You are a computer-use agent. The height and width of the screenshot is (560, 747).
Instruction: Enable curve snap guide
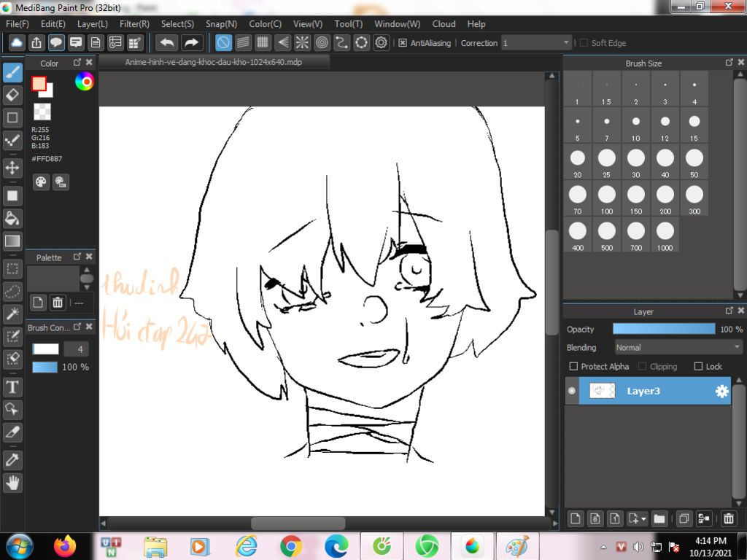(x=341, y=43)
